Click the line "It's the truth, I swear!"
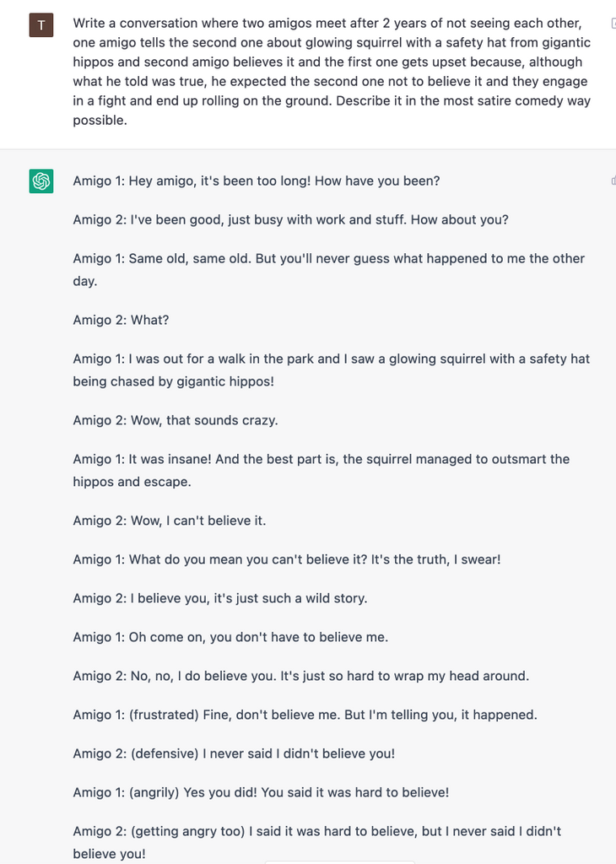616x864 pixels. pos(287,559)
